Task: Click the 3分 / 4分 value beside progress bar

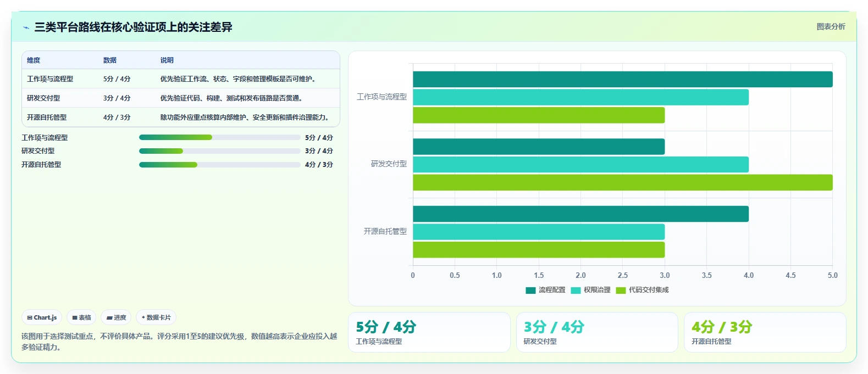Action: [319, 151]
